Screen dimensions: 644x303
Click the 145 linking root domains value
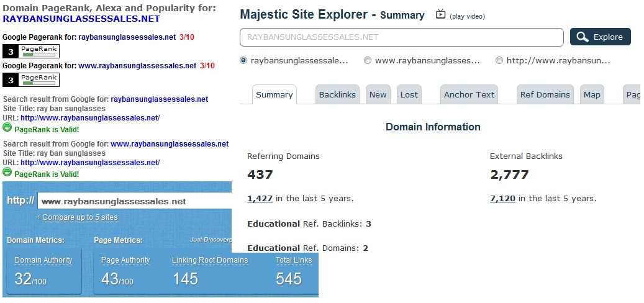click(x=185, y=279)
